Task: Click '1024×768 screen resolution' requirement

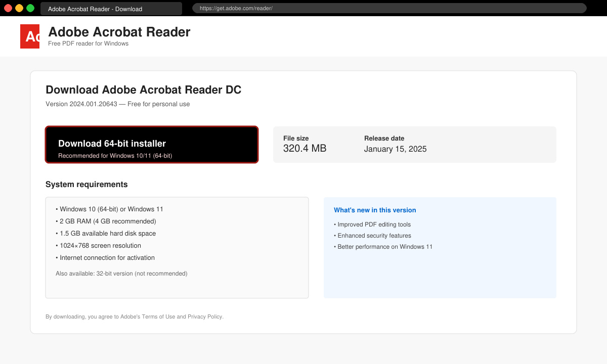Action: pos(98,246)
